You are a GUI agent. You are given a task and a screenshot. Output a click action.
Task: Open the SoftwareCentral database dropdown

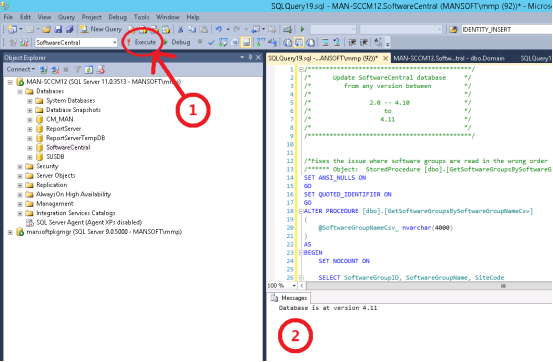tap(115, 43)
